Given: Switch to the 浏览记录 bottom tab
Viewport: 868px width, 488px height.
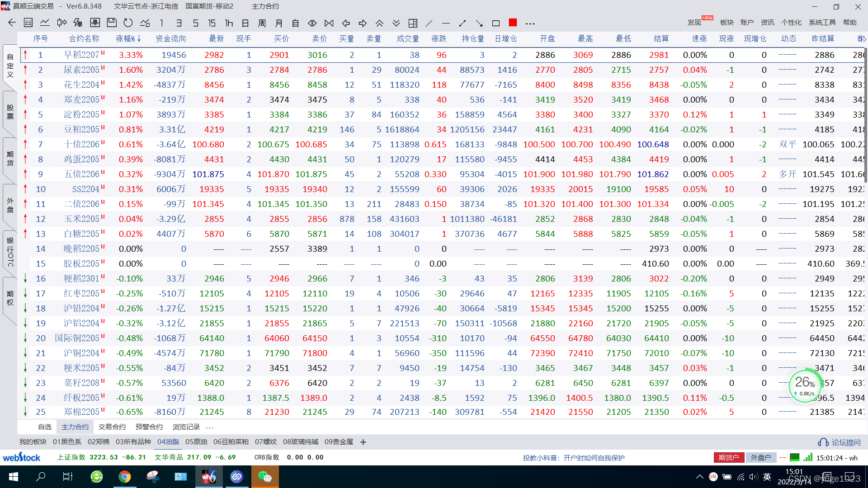Looking at the screenshot, I should pos(186,427).
